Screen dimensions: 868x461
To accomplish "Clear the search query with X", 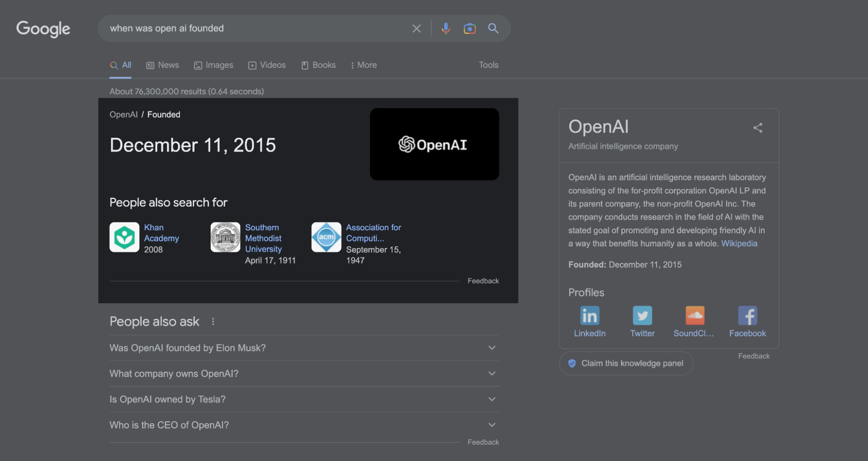I will [416, 29].
